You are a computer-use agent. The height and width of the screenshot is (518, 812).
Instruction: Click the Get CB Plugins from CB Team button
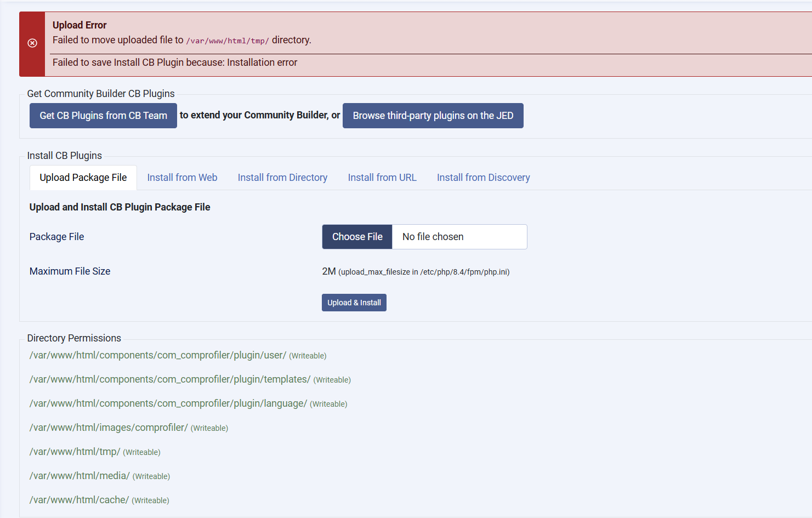click(103, 116)
